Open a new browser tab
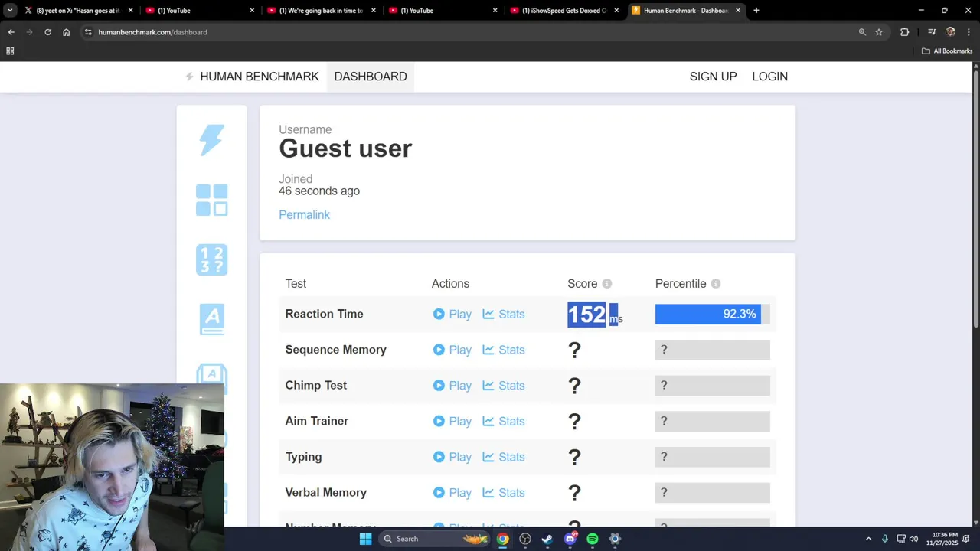Image resolution: width=980 pixels, height=551 pixels. [x=756, y=11]
